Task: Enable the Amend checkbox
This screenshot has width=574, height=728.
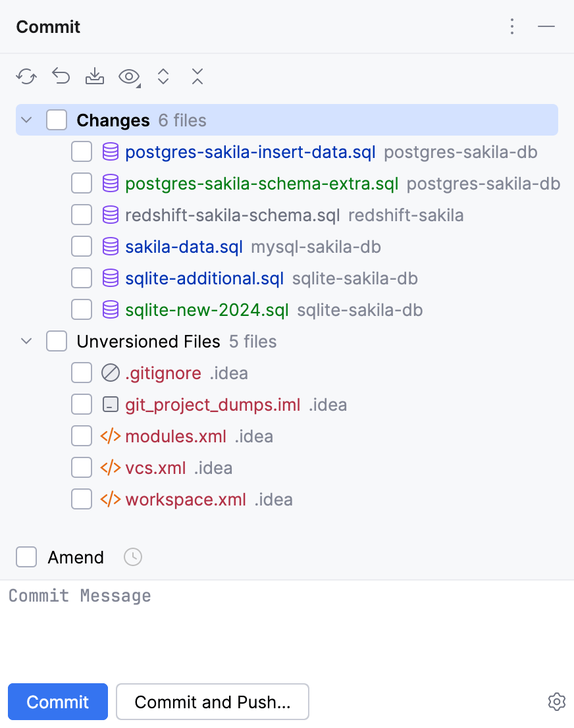Action: point(26,557)
